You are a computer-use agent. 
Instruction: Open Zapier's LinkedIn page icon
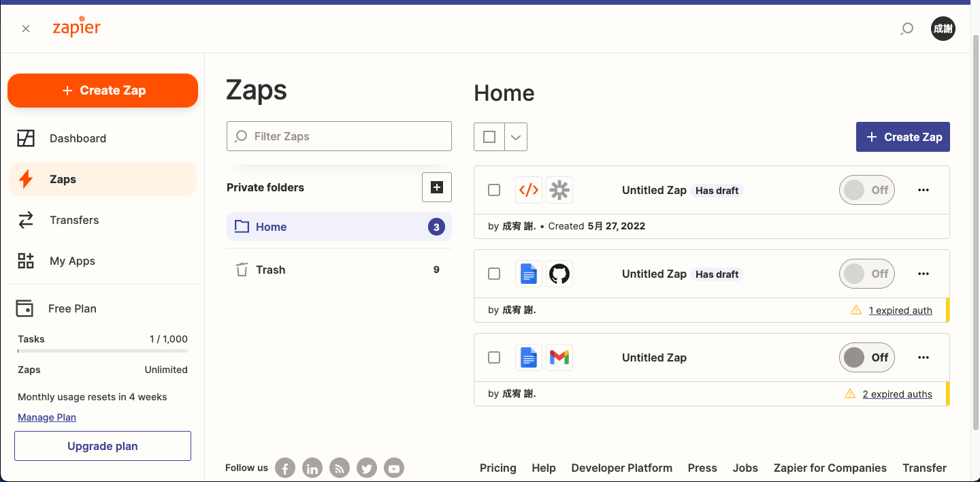click(312, 468)
